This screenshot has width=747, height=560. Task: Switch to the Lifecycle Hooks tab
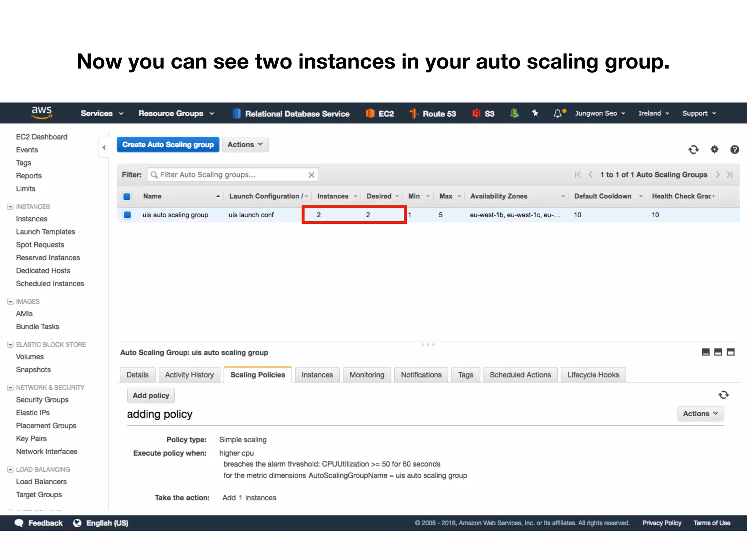tap(593, 375)
